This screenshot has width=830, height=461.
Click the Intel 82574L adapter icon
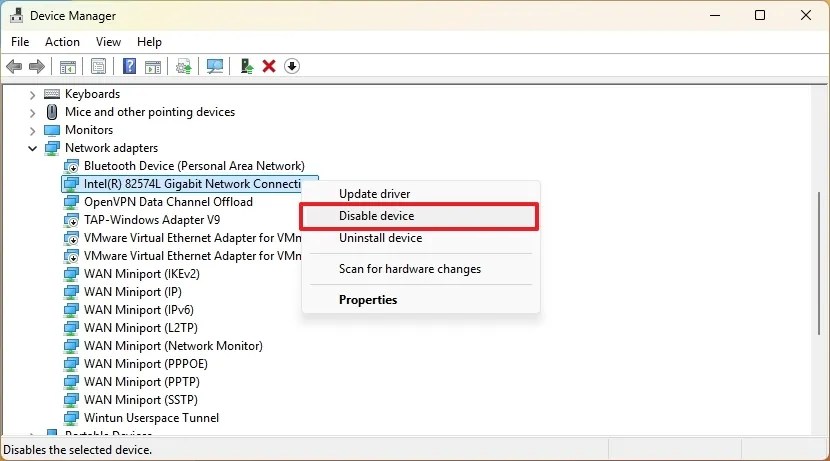[x=71, y=184]
